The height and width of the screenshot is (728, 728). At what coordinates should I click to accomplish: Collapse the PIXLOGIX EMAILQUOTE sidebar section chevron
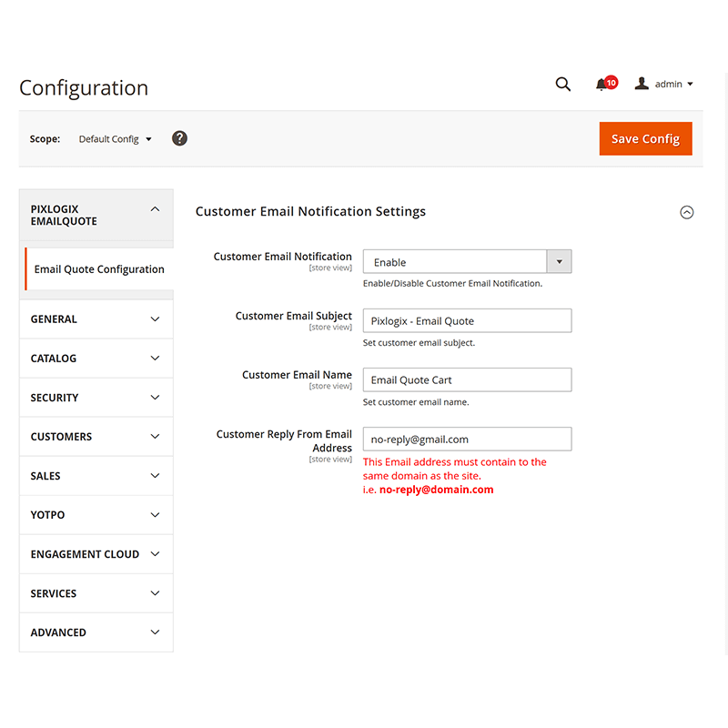tap(155, 208)
